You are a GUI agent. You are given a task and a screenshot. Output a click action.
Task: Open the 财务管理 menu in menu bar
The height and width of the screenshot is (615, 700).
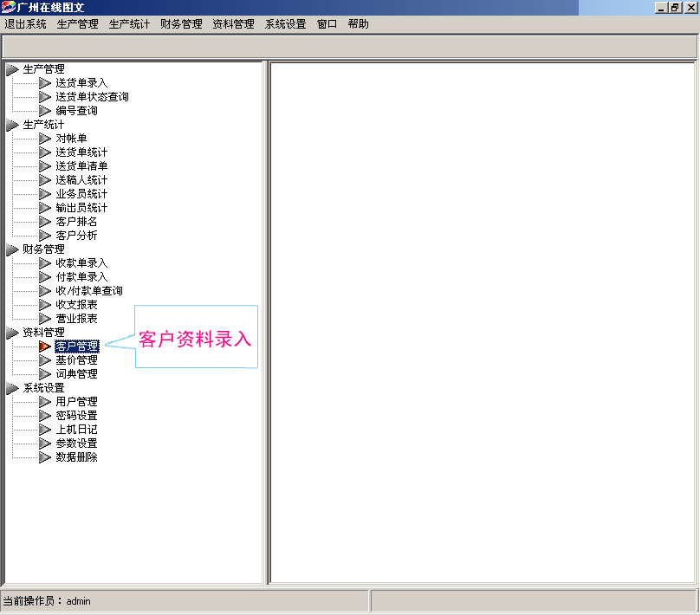point(181,24)
